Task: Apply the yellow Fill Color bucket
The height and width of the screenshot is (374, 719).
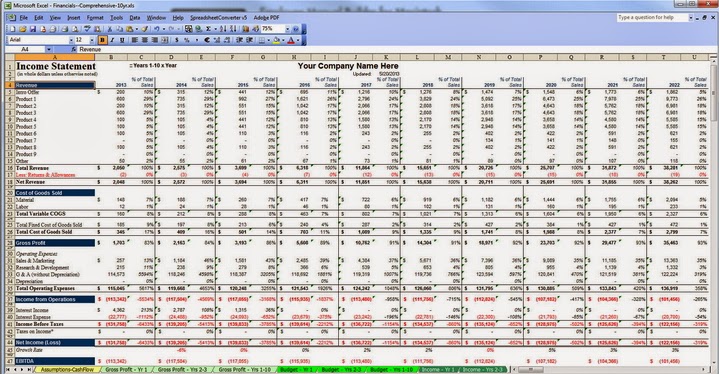Action: coord(276,40)
